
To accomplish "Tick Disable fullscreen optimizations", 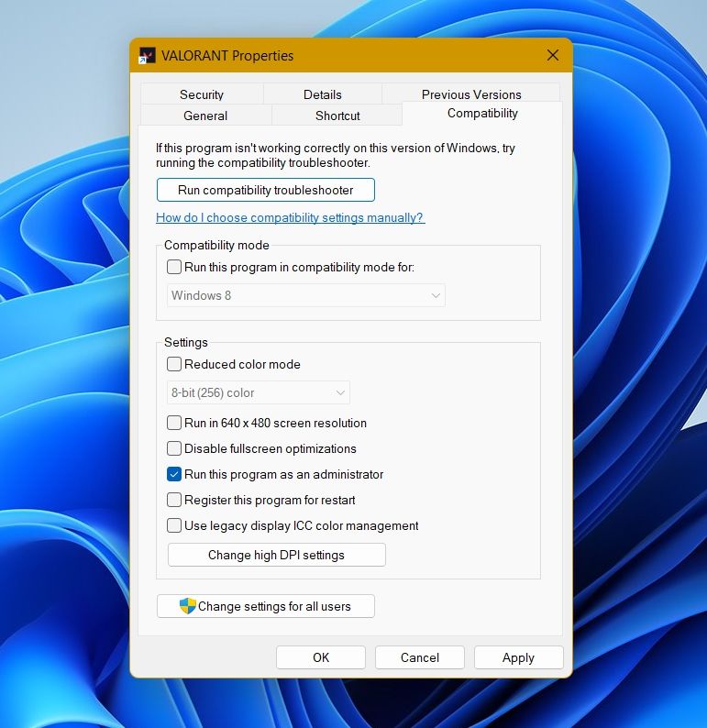I will tap(174, 449).
